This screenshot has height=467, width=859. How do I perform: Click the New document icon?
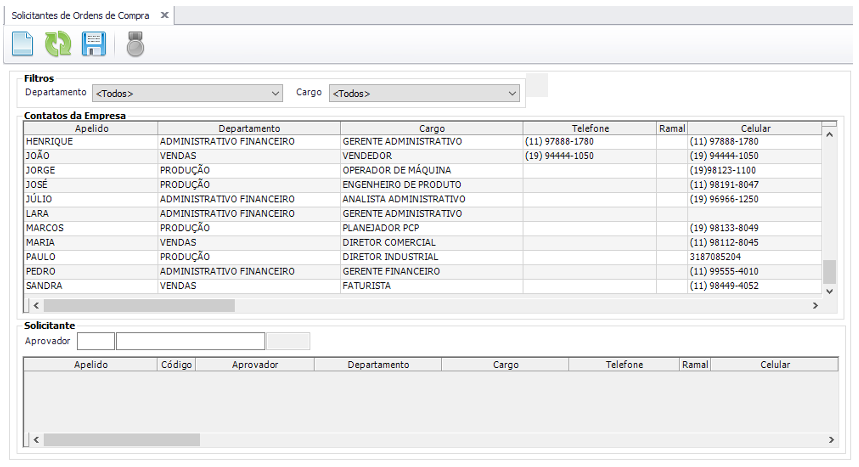tap(22, 44)
